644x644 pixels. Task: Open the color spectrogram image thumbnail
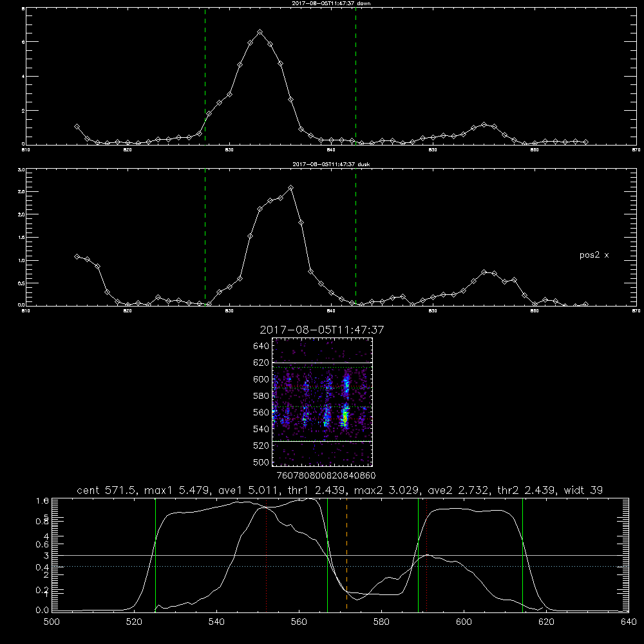click(323, 402)
